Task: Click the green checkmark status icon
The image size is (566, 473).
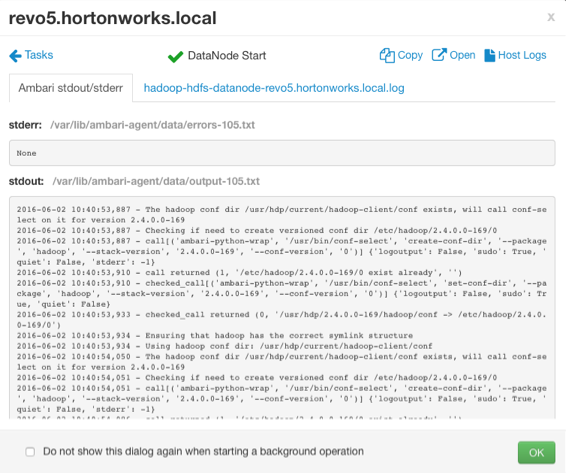Action: tap(175, 56)
